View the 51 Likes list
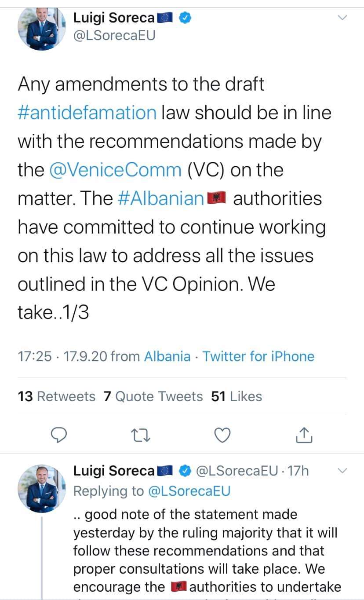 [x=237, y=396]
